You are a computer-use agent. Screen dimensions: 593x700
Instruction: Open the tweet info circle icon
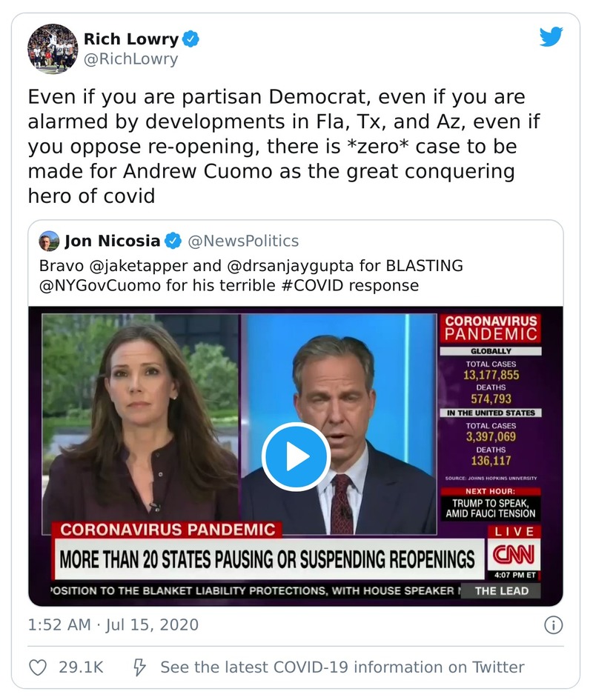click(553, 625)
